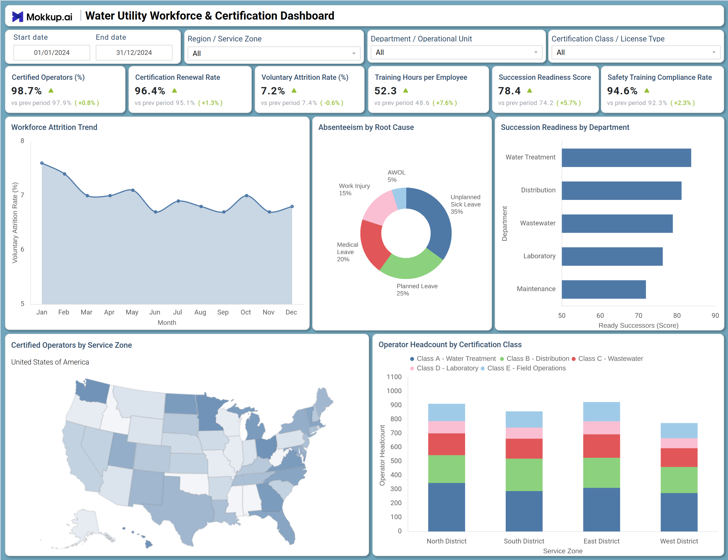
Task: Click the Succession Readiness Score trend arrow
Action: click(x=530, y=91)
